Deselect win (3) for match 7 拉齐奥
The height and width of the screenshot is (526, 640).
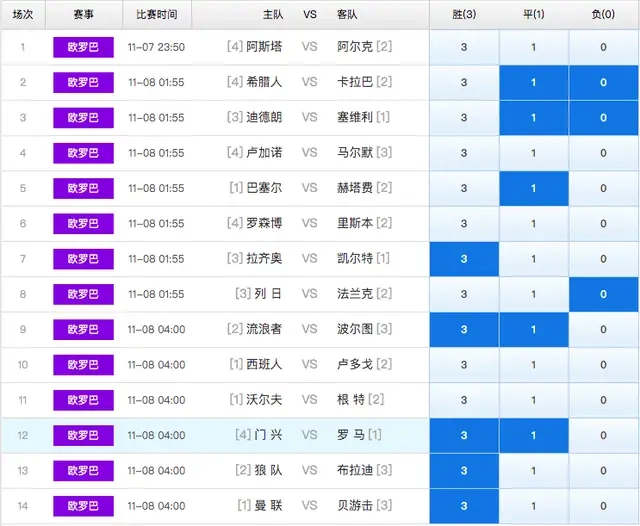point(464,259)
